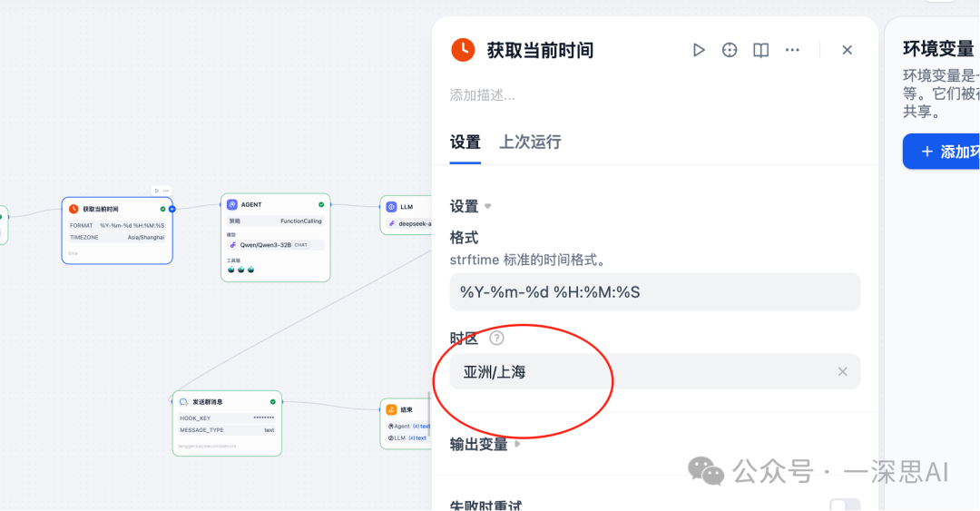
Task: Click the 发送群消息 node chat icon
Action: coord(183,401)
